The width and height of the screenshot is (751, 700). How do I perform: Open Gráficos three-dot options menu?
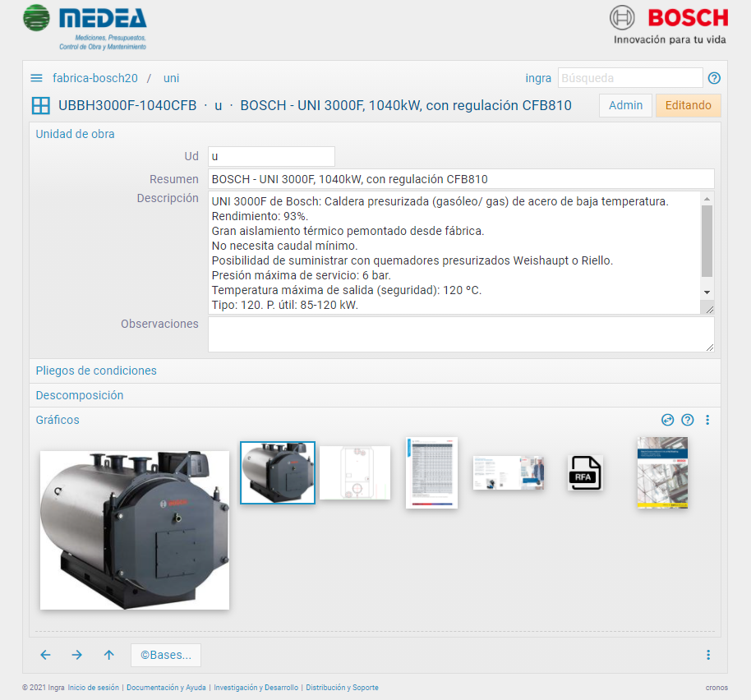click(707, 420)
